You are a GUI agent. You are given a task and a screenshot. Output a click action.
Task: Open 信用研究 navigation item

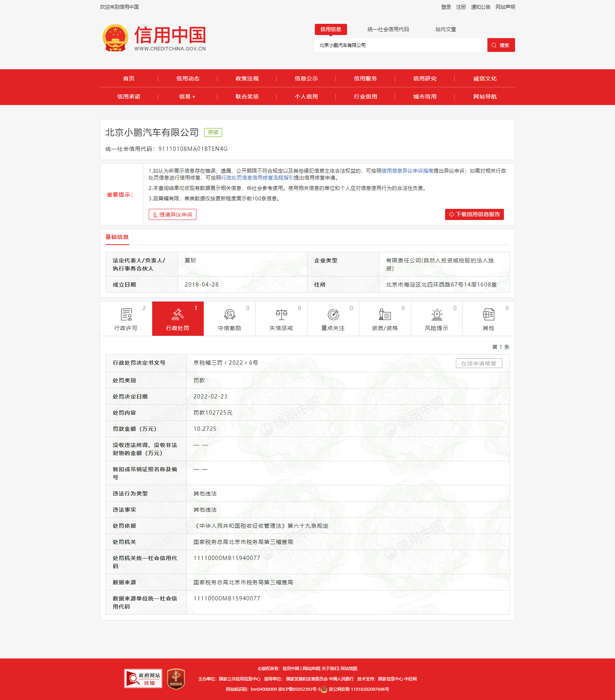click(425, 78)
